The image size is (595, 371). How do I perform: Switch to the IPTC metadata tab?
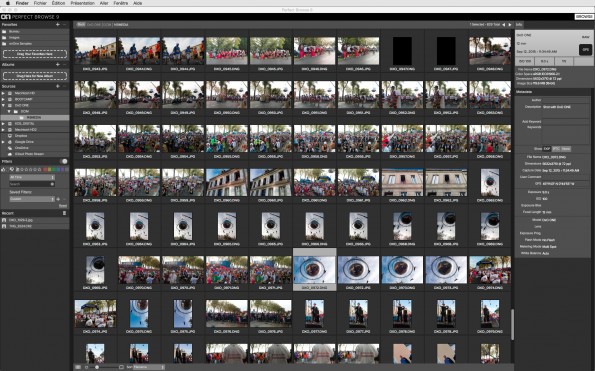[556, 149]
